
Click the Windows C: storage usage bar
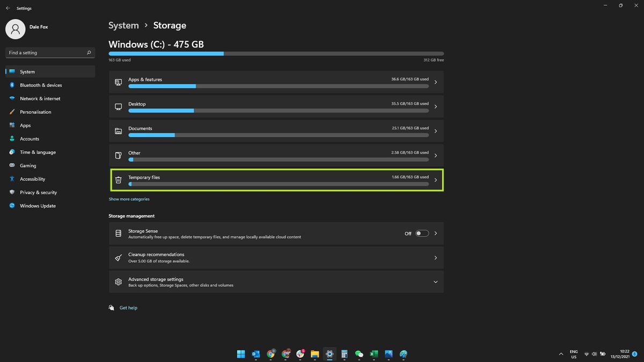click(276, 54)
